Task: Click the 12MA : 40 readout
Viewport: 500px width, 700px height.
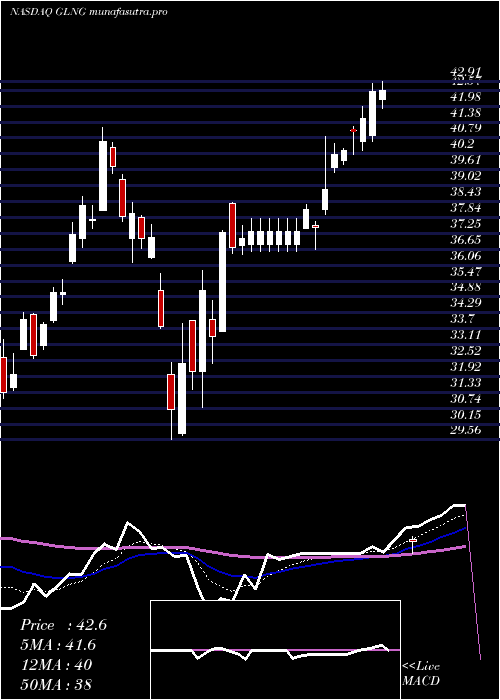Action: coord(56,665)
